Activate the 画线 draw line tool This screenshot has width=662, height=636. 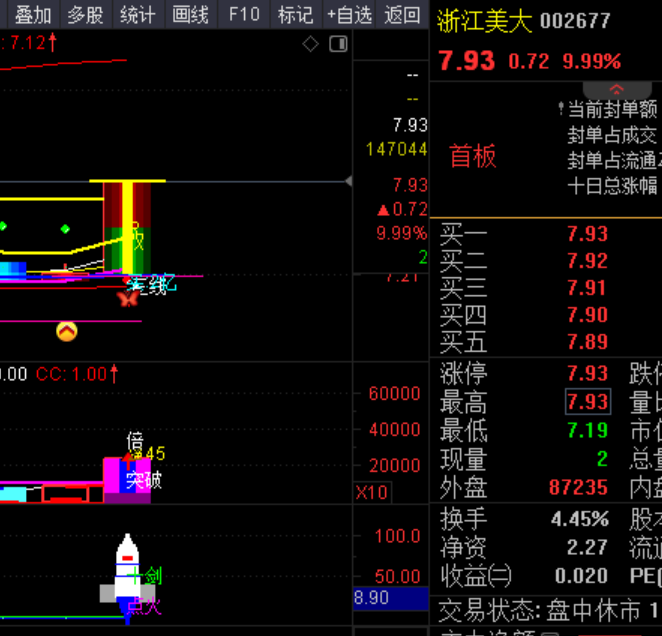tap(190, 15)
